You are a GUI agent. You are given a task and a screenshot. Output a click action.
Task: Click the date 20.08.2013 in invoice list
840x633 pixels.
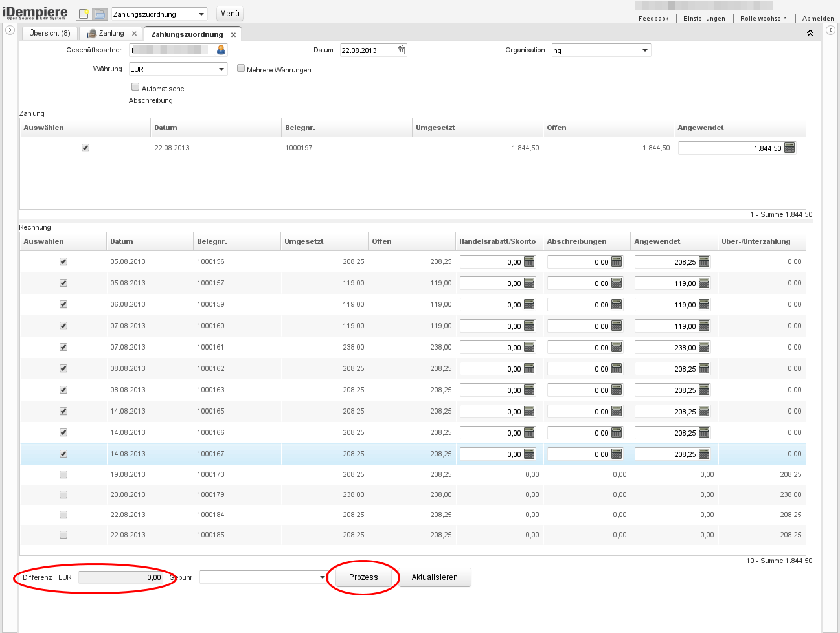pyautogui.click(x=128, y=494)
